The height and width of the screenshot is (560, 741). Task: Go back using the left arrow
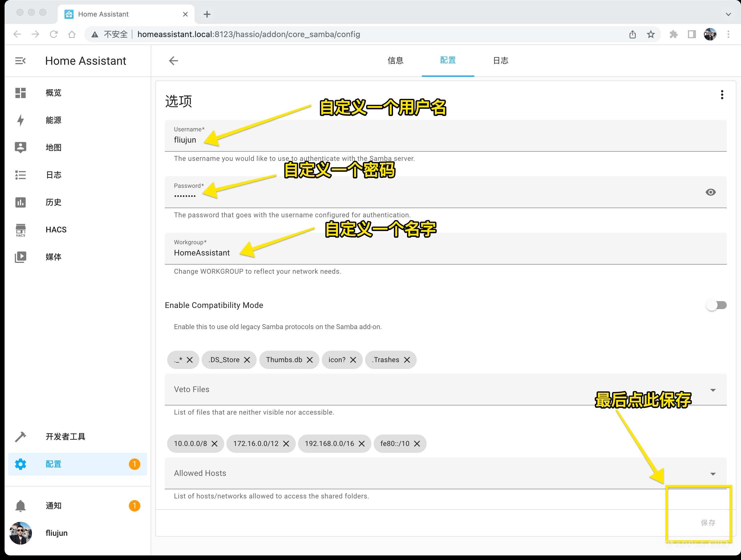pyautogui.click(x=173, y=61)
